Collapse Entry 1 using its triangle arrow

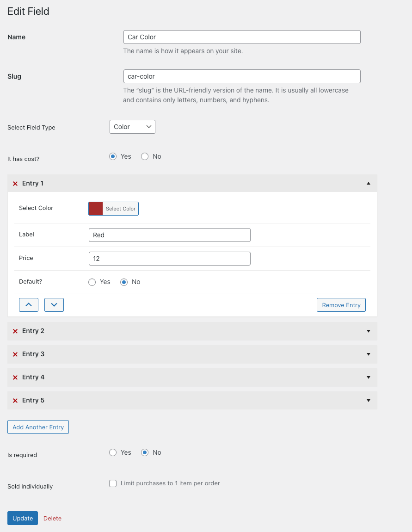pos(369,184)
